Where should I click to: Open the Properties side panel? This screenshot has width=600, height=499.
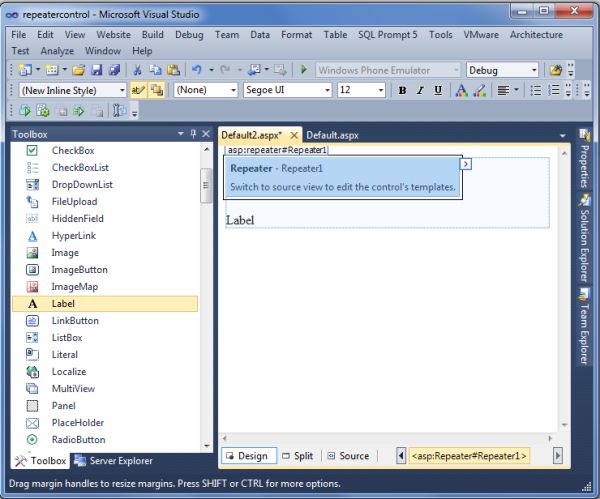(584, 160)
